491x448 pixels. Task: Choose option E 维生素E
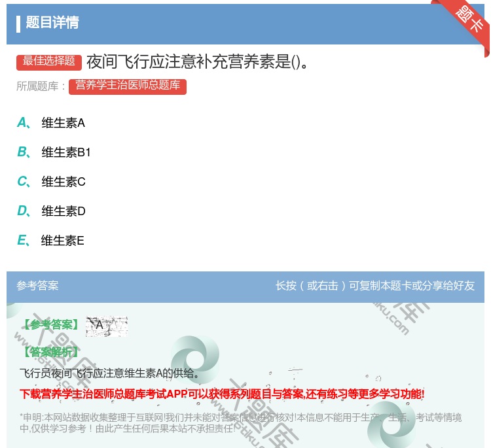coord(62,241)
